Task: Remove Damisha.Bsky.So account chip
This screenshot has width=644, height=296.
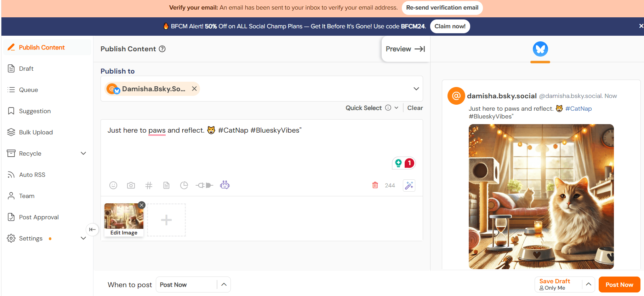Action: click(x=194, y=89)
